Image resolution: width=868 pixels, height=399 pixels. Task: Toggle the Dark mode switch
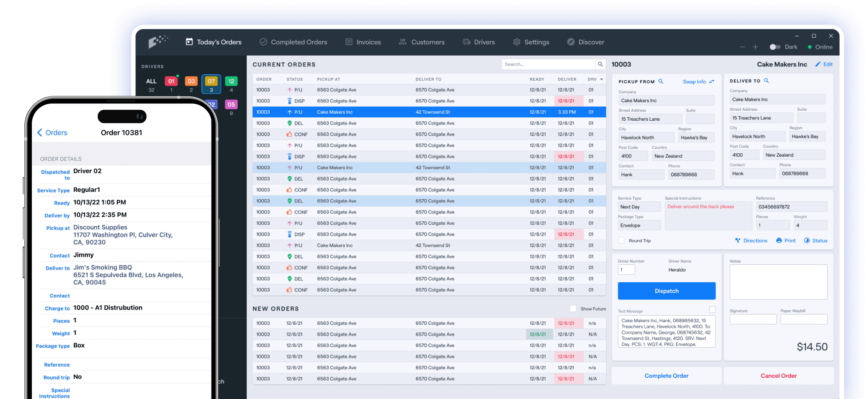pyautogui.click(x=775, y=47)
